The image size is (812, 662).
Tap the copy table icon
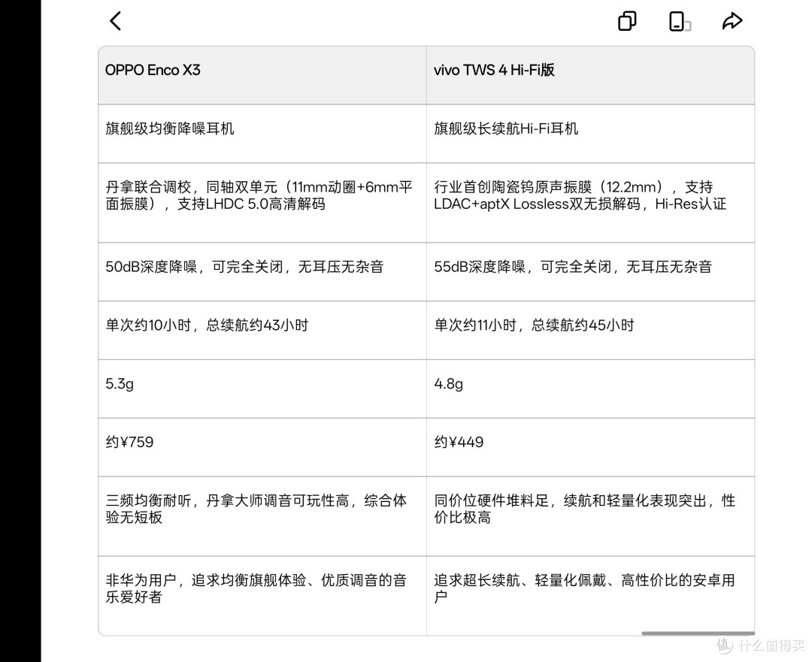click(627, 21)
